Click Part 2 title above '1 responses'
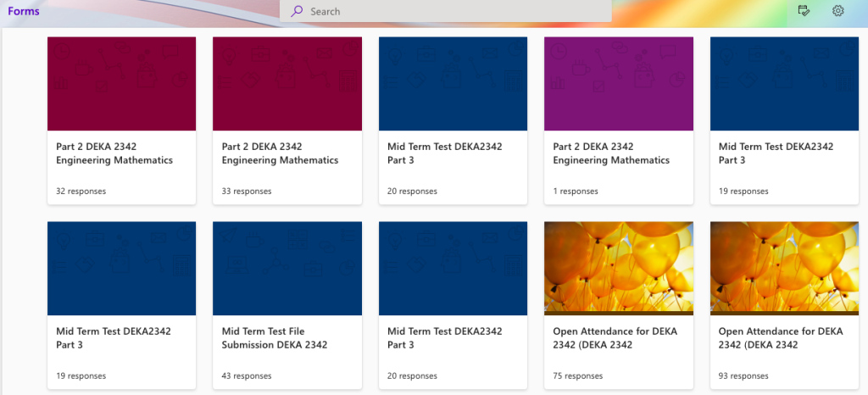The image size is (868, 395). pos(611,153)
